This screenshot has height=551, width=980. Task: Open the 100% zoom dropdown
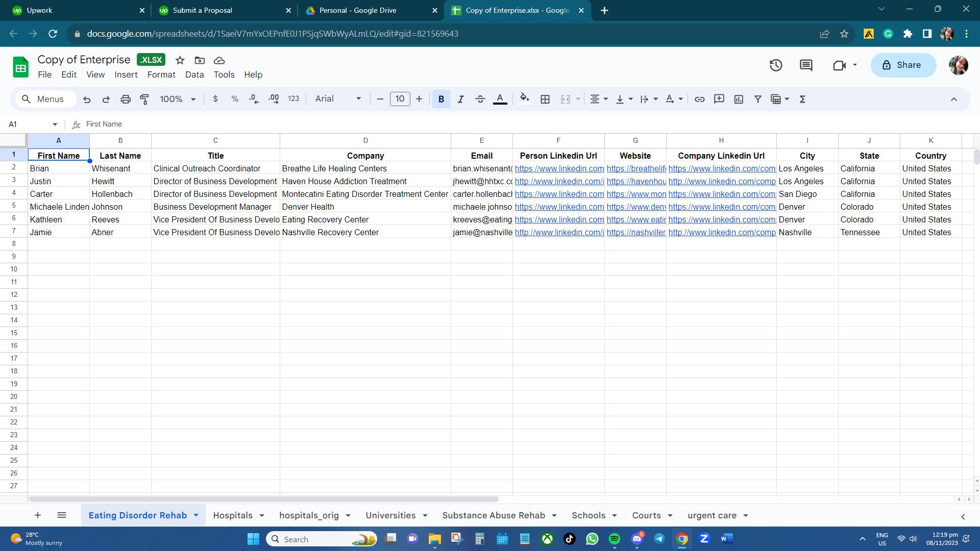[177, 99]
